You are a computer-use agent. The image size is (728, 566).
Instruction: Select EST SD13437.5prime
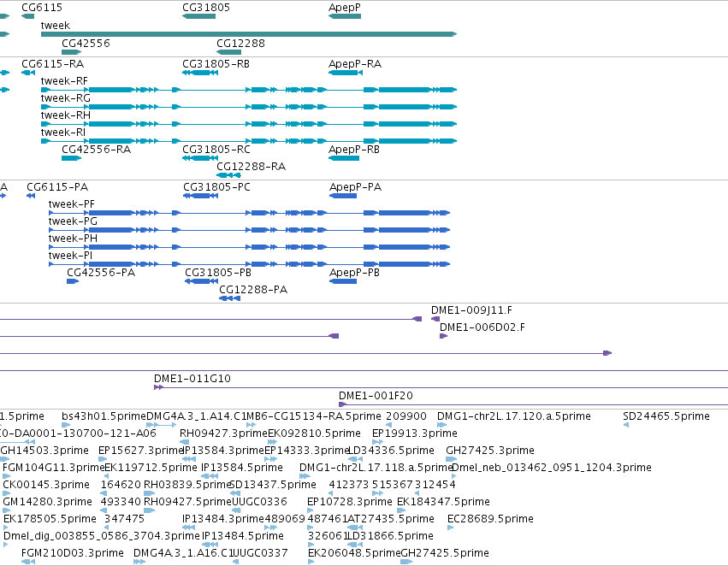(236, 493)
